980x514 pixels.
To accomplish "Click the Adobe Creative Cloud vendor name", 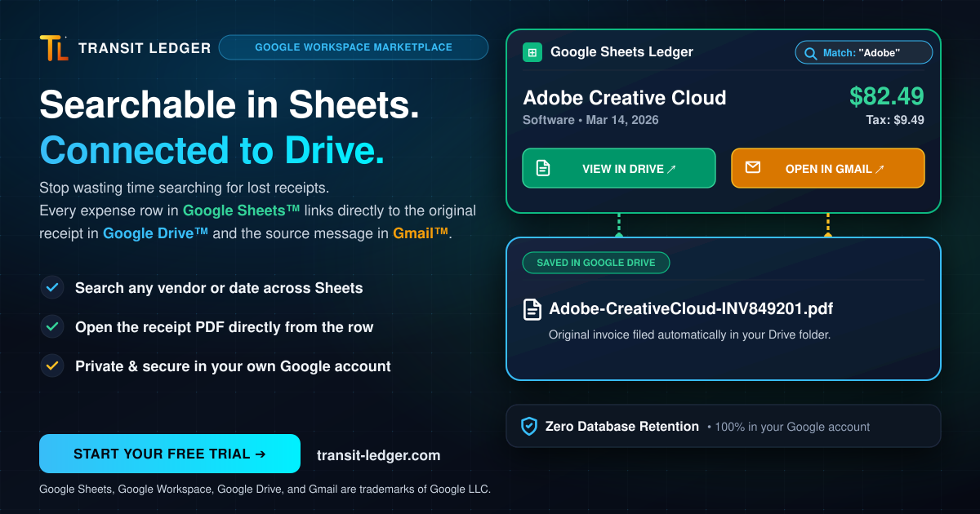I will click(x=625, y=98).
